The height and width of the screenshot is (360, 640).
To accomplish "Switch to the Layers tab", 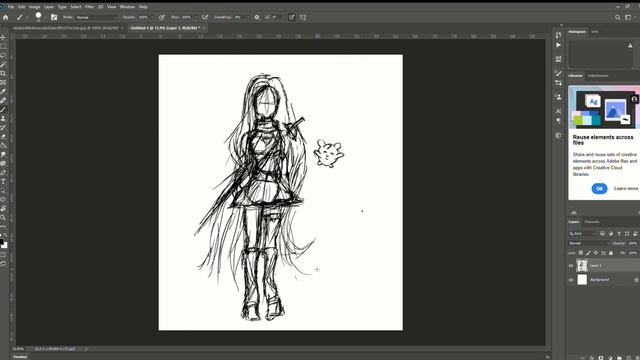I will [574, 222].
